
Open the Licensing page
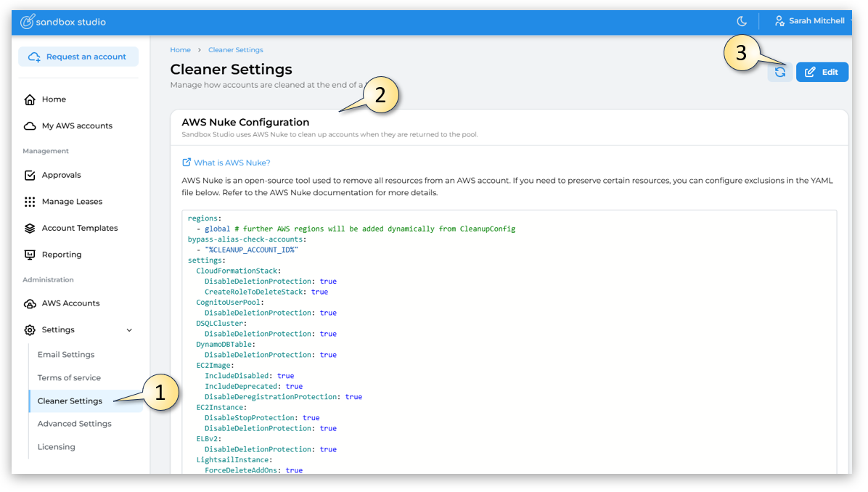point(56,447)
